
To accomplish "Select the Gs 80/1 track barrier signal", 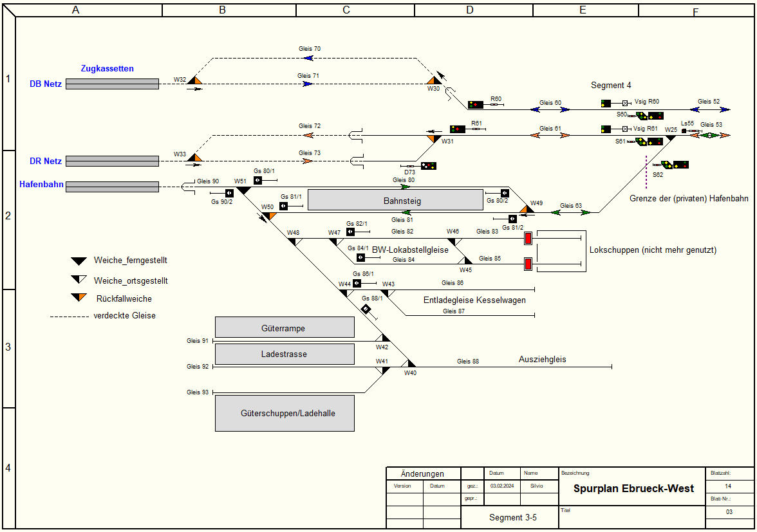I will coord(257,180).
